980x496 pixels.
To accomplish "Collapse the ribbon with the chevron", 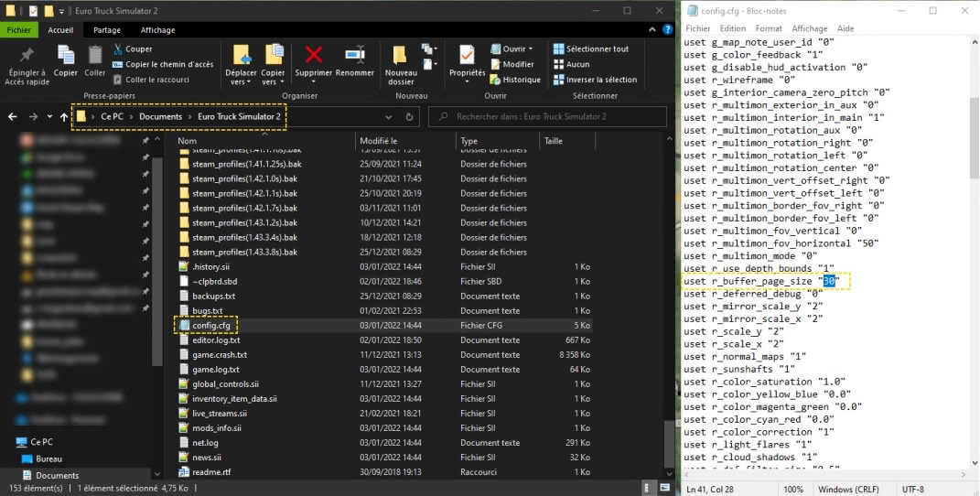I will point(652,29).
